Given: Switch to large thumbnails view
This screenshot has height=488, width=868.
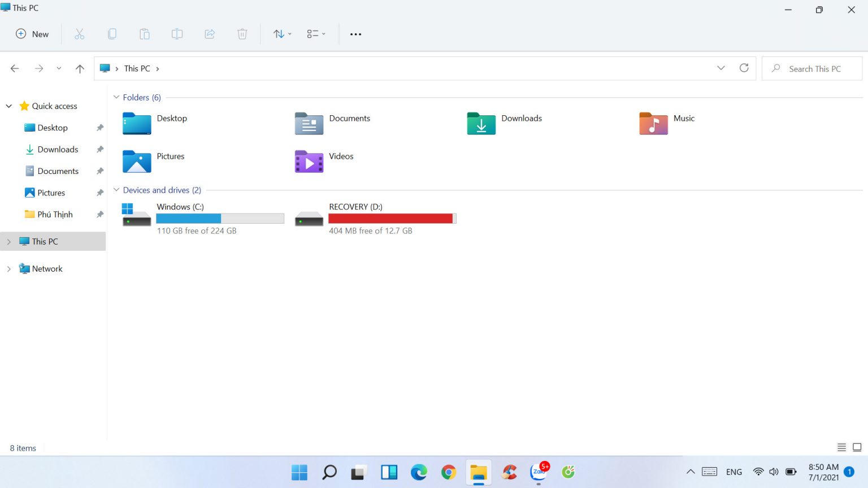Looking at the screenshot, I should (857, 447).
